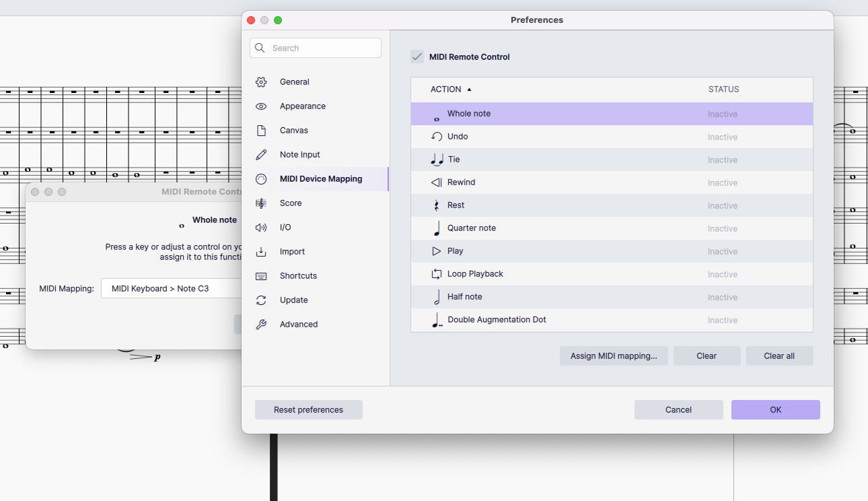Click the refresh icon beside Update
The image size is (868, 501).
261,300
